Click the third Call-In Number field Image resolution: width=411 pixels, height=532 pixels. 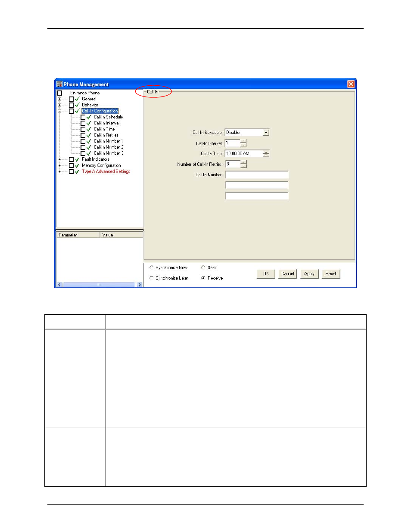pos(257,196)
